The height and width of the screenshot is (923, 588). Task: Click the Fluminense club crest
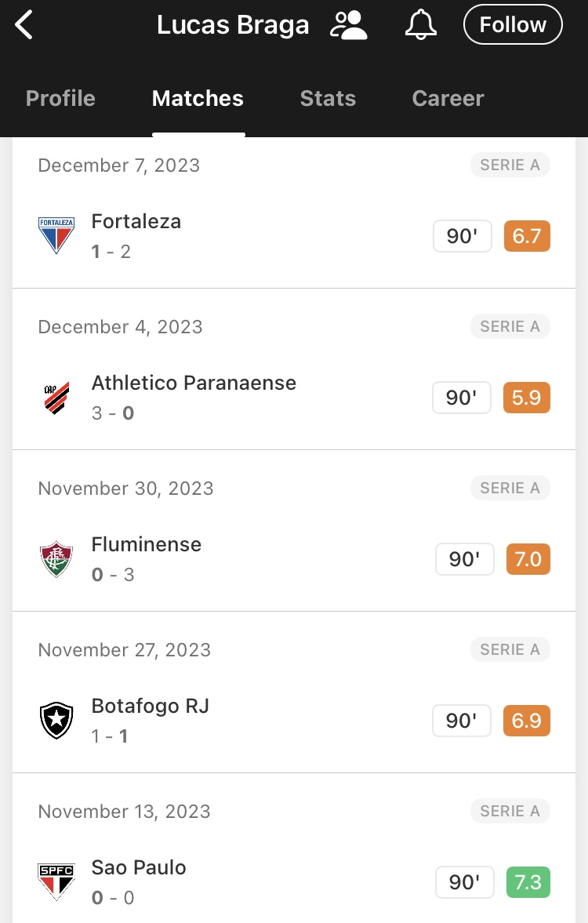point(56,558)
